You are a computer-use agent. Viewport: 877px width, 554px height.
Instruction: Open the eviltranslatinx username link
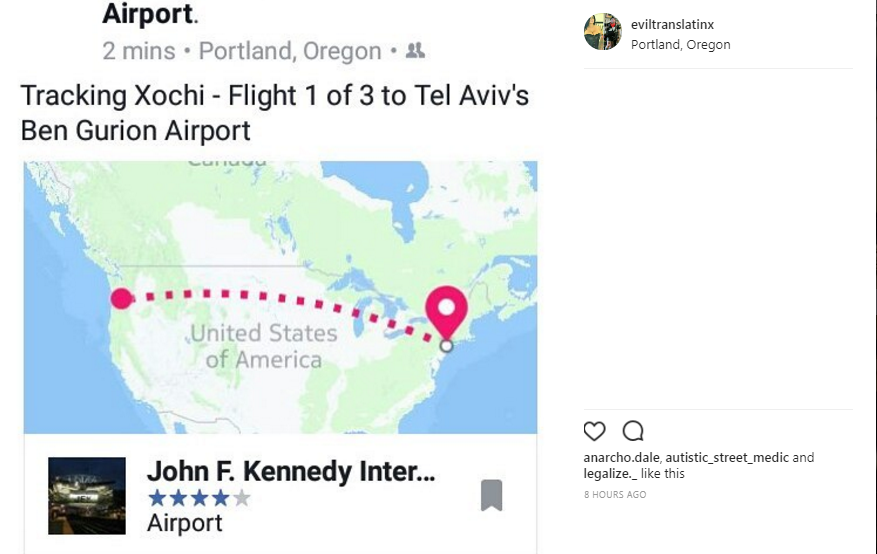672,25
